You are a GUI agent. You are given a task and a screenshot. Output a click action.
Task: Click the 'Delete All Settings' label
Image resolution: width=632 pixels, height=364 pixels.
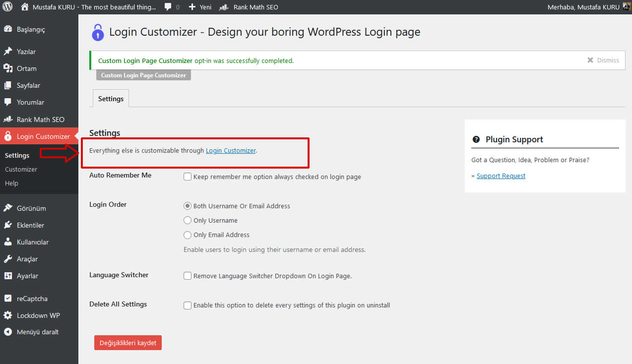[118, 304]
